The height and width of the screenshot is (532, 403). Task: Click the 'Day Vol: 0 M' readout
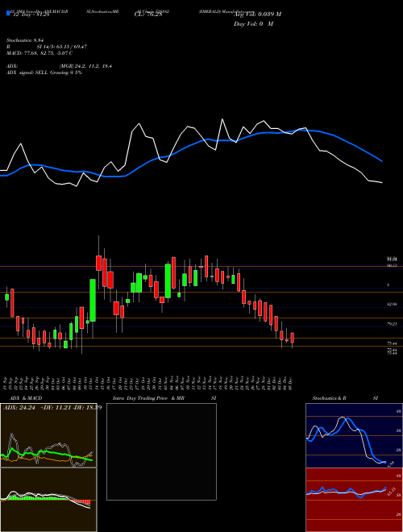click(x=253, y=23)
